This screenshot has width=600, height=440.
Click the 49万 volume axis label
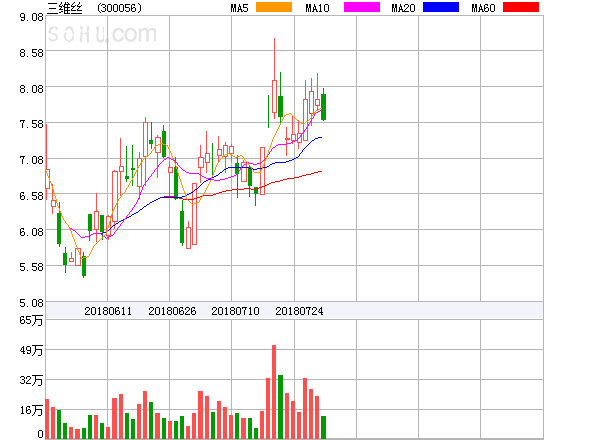tap(31, 350)
